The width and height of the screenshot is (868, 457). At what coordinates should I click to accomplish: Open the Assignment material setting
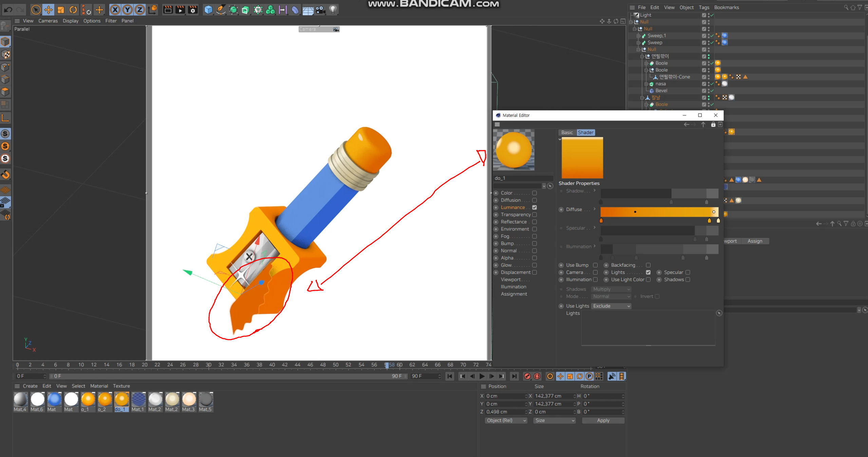click(x=514, y=294)
